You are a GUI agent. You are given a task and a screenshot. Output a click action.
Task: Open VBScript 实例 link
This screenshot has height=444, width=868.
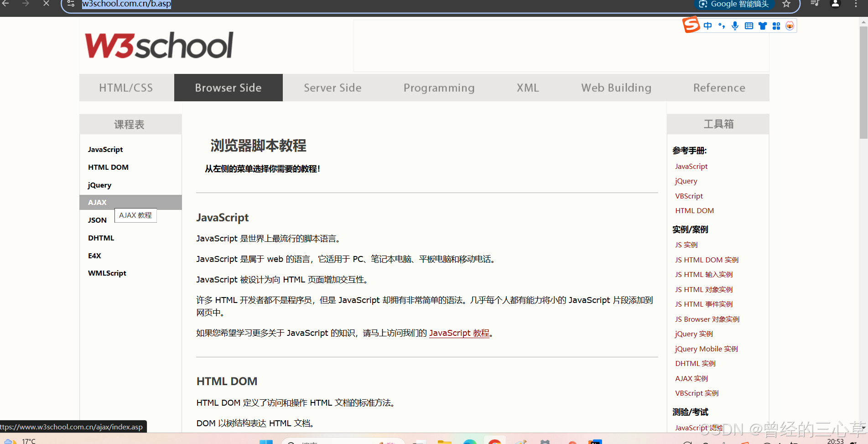coord(696,393)
